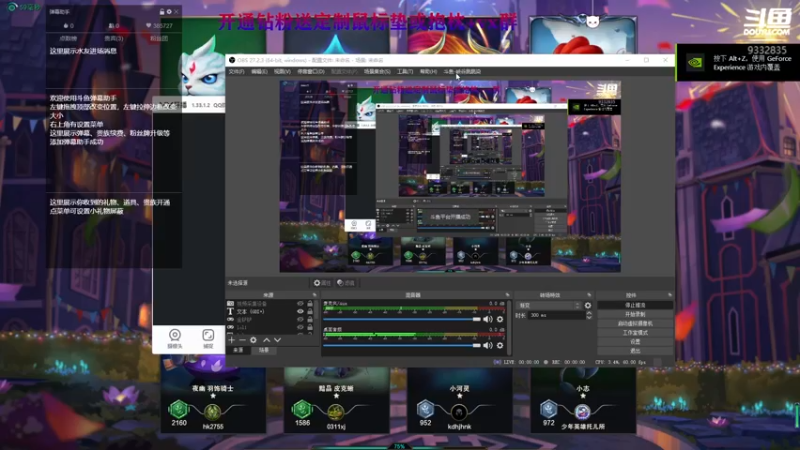Move selected source up with arrow
The height and width of the screenshot is (450, 800).
266,340
